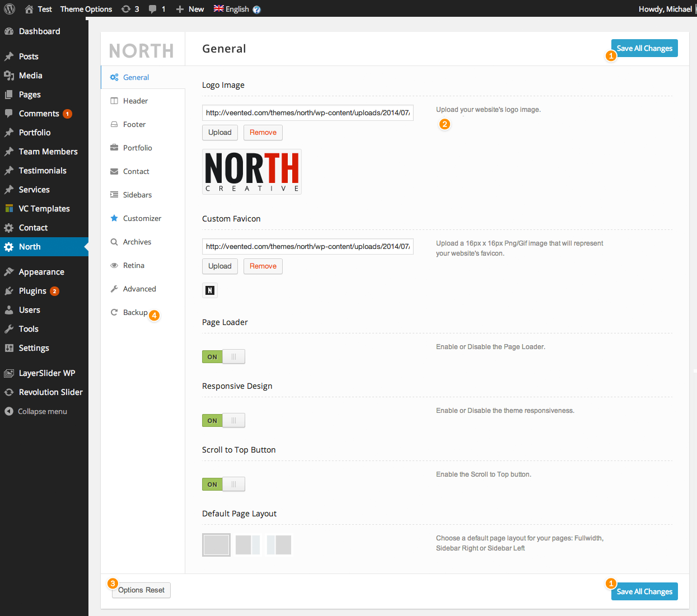This screenshot has width=697, height=616.
Task: Open Contact in the WordPress sidebar
Action: click(x=44, y=228)
